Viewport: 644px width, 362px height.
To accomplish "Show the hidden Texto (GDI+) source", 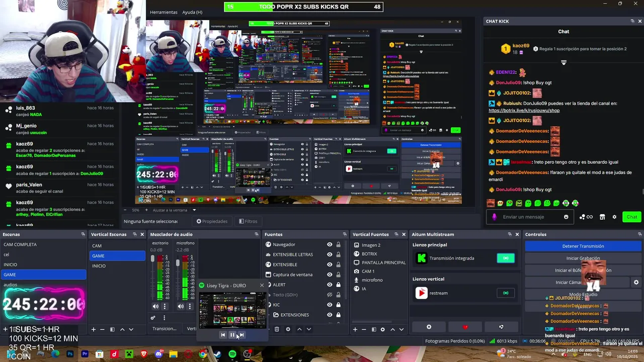I will (330, 295).
